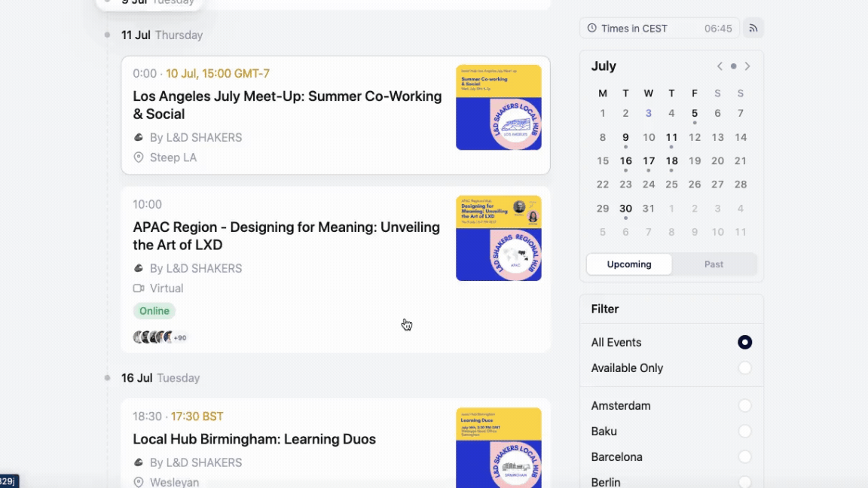The width and height of the screenshot is (868, 488).
Task: Open the APAC Region event cover image
Action: point(499,239)
